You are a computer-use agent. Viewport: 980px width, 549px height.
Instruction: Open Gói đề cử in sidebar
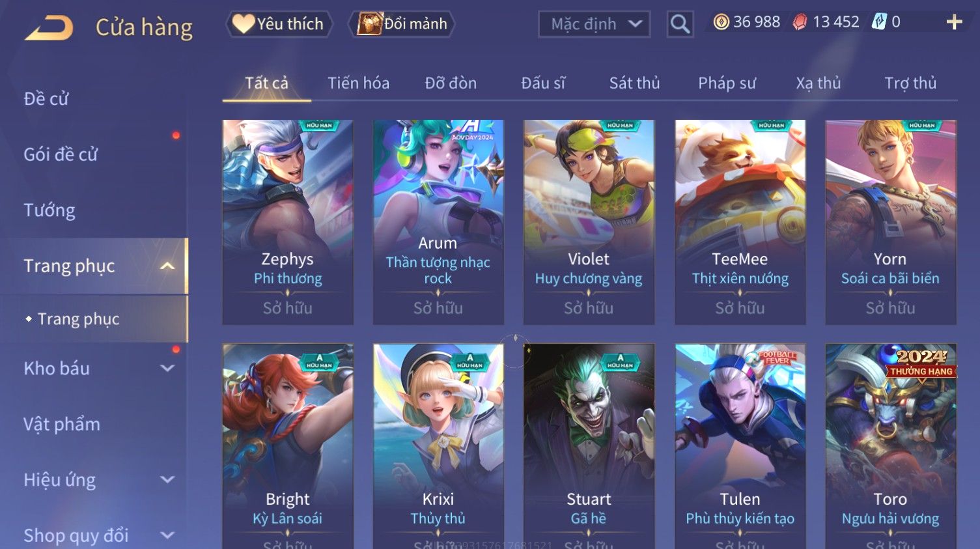[61, 154]
